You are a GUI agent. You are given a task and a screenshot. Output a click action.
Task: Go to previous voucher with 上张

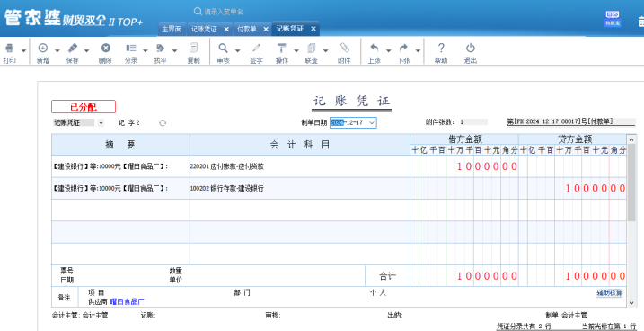[x=374, y=53]
